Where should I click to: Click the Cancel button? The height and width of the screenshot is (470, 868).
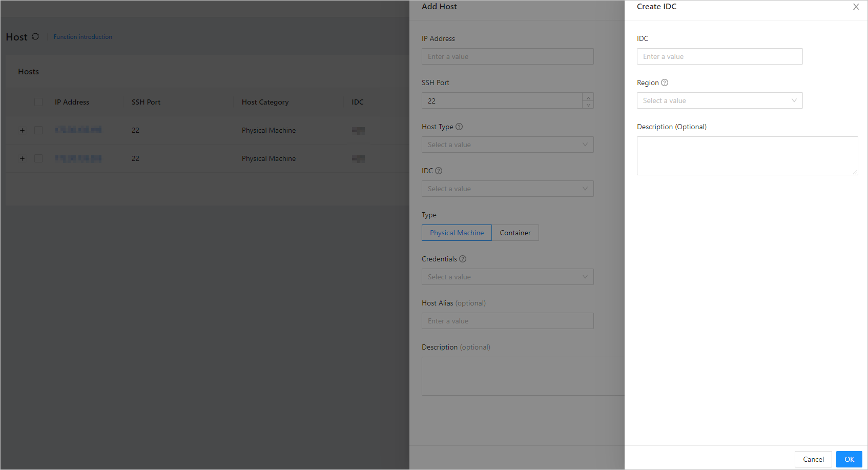[813, 459]
